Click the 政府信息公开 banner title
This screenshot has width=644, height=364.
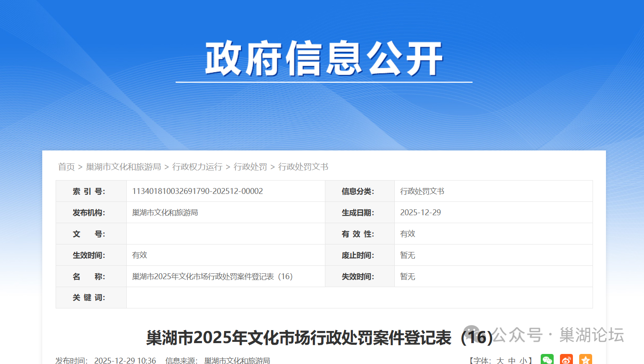tap(324, 59)
